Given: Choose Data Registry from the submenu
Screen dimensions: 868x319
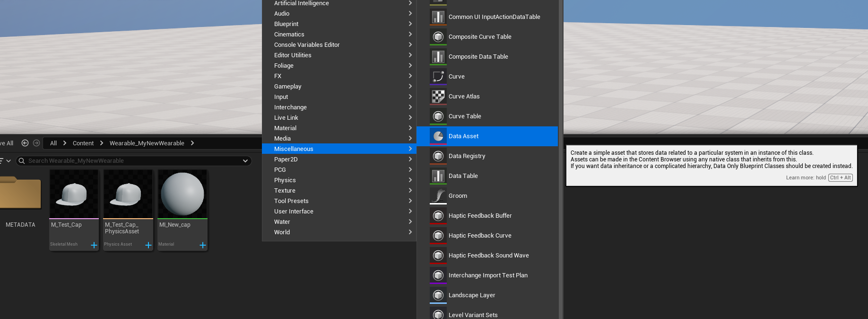Looking at the screenshot, I should (x=467, y=156).
